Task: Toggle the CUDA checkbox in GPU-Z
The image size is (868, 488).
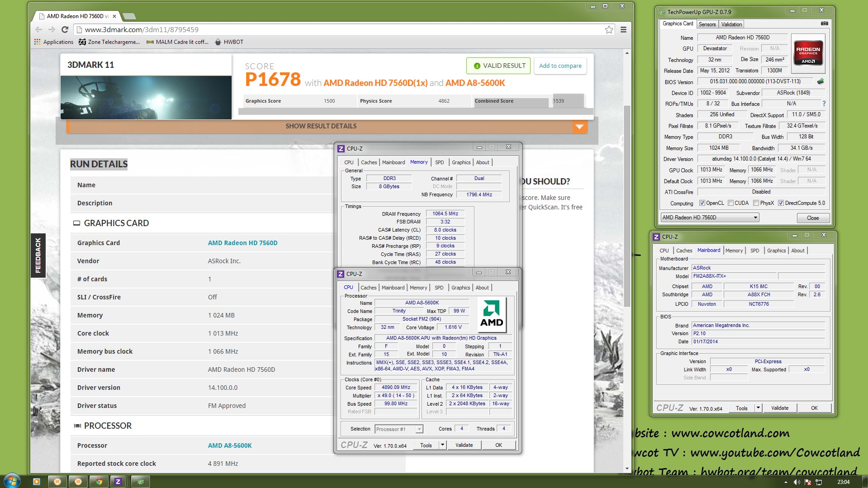Action: [x=730, y=203]
